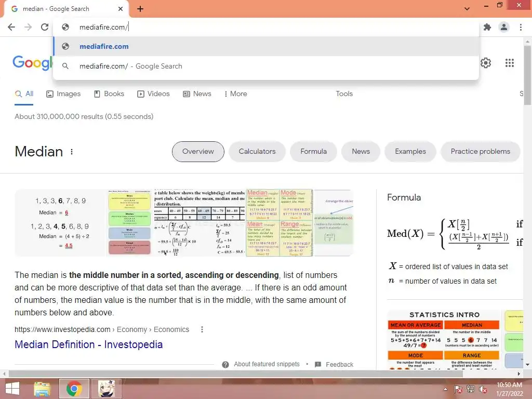This screenshot has width=532, height=399.
Task: Choose 'mediafire.com/ - Google Search' suggestion
Action: [266, 66]
